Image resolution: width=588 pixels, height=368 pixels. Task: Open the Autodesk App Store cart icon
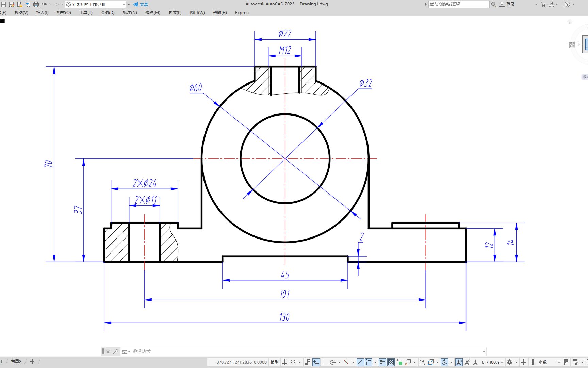click(543, 4)
